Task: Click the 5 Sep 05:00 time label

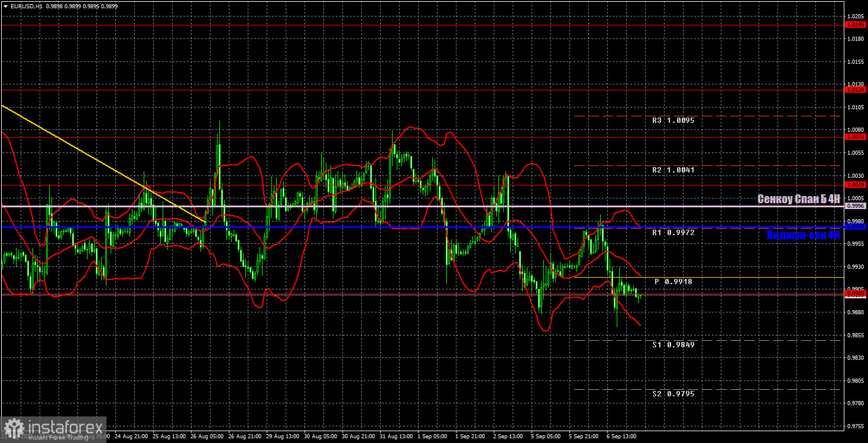Action: click(546, 437)
